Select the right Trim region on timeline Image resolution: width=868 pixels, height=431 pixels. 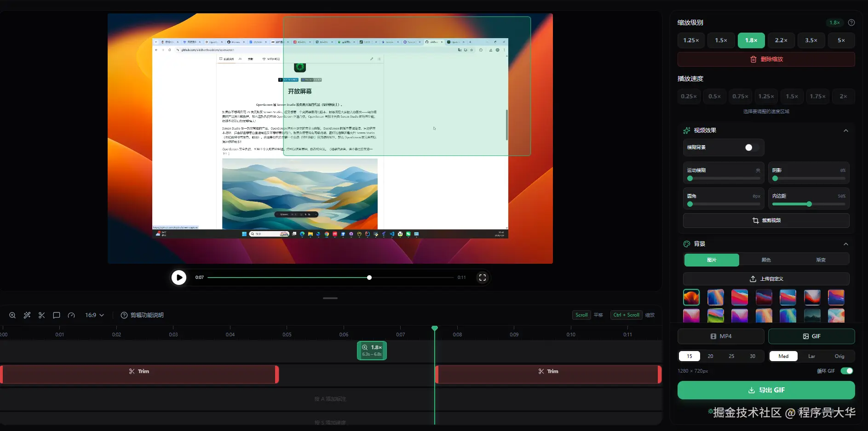[548, 374]
